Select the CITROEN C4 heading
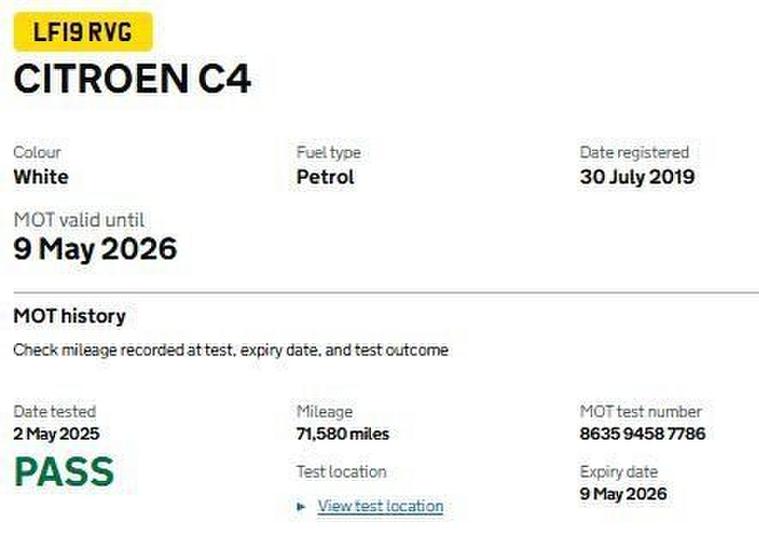The height and width of the screenshot is (534, 759). (x=132, y=79)
